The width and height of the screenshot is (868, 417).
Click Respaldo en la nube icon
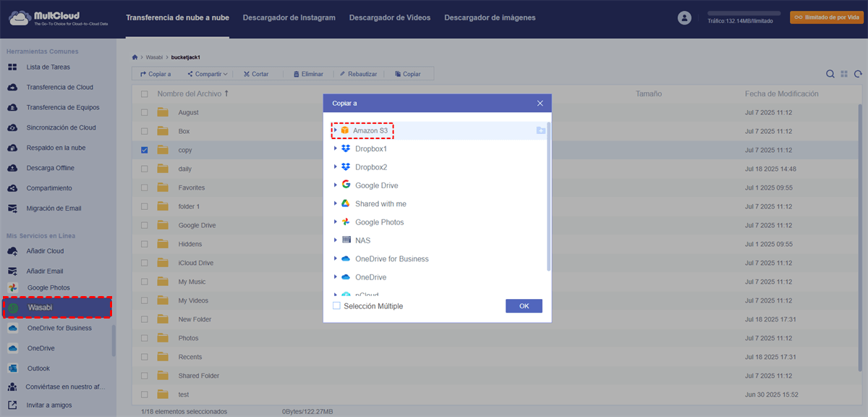point(12,148)
